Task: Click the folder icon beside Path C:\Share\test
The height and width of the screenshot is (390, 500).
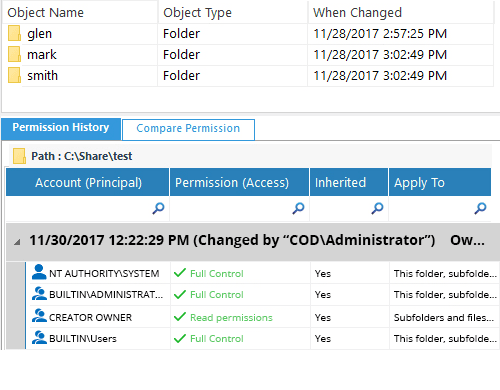Action: [x=19, y=156]
